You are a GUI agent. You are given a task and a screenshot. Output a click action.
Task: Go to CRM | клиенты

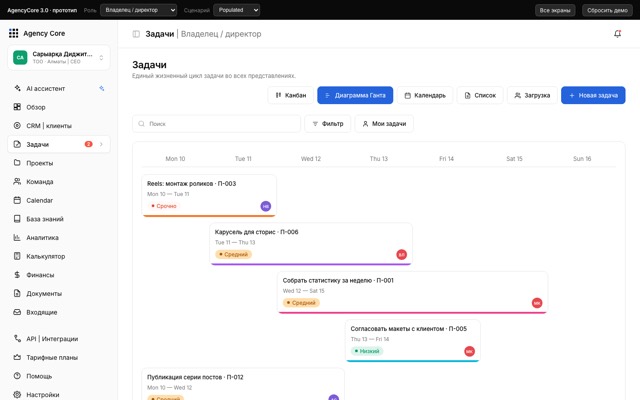tap(59, 126)
